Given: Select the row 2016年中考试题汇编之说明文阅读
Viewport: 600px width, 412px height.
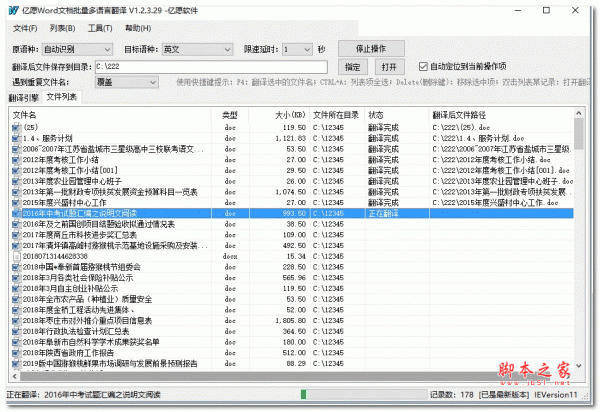Looking at the screenshot, I should coord(292,213).
